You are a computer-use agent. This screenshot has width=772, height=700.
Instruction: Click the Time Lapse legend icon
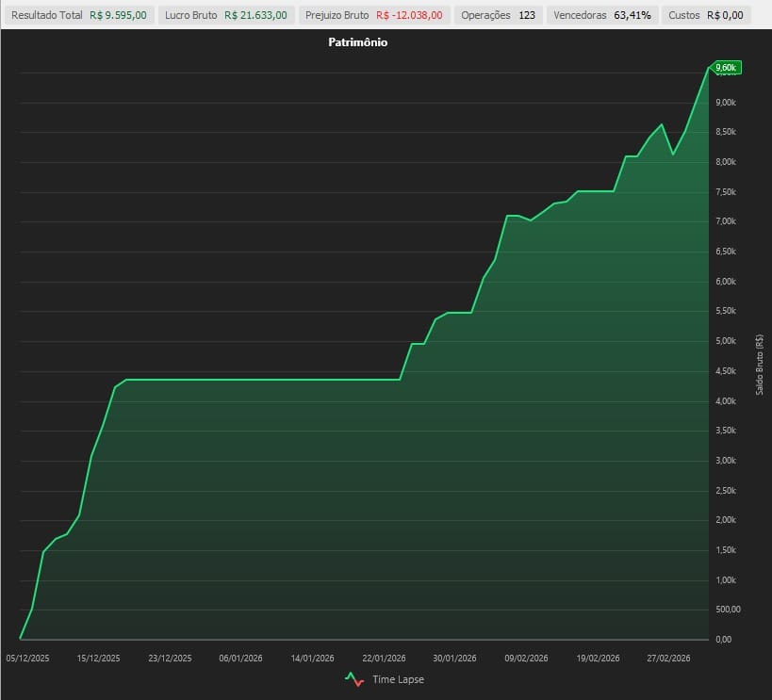(354, 678)
